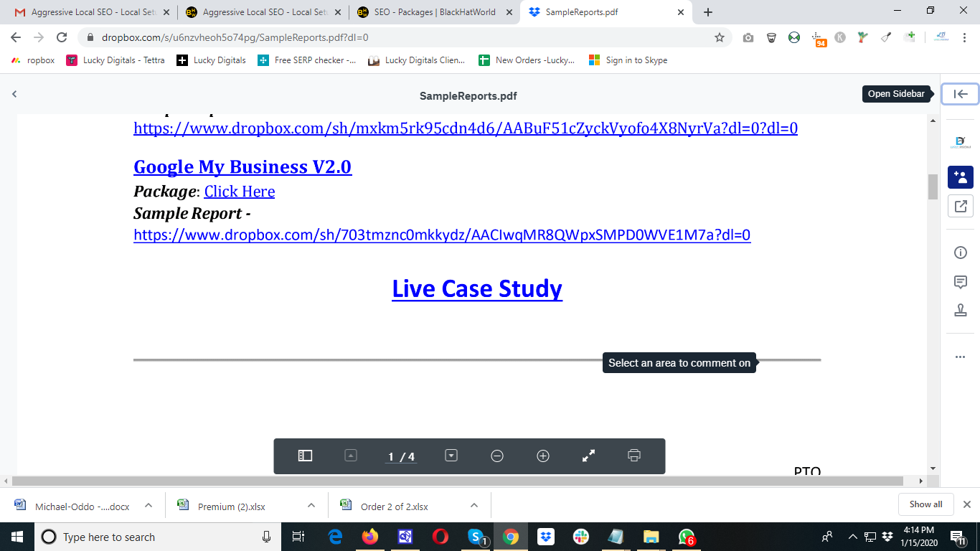Open the New Orders -Lucky... bookmark
This screenshot has height=551, width=980.
[x=527, y=60]
